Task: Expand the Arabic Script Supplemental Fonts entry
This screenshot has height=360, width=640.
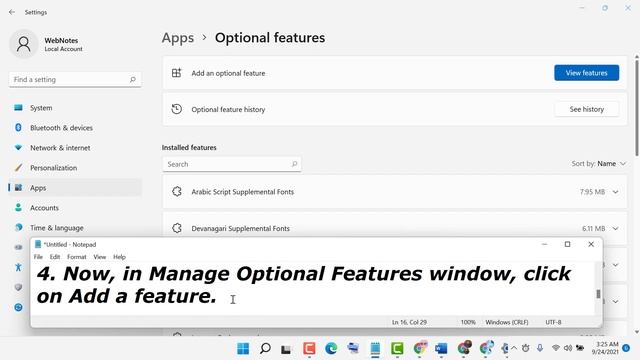Action: 616,192
